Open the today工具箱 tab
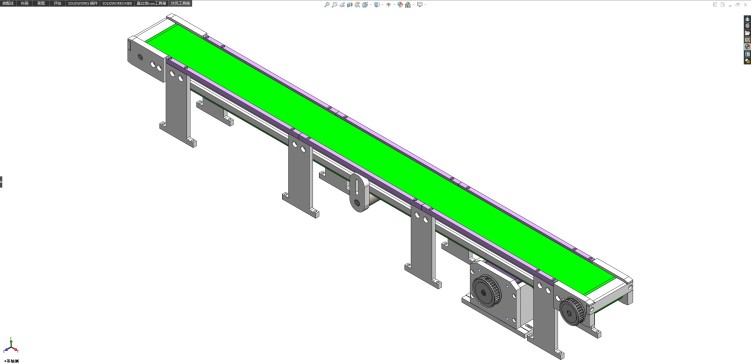Viewport: 751px width, 364px height. click(x=151, y=3)
